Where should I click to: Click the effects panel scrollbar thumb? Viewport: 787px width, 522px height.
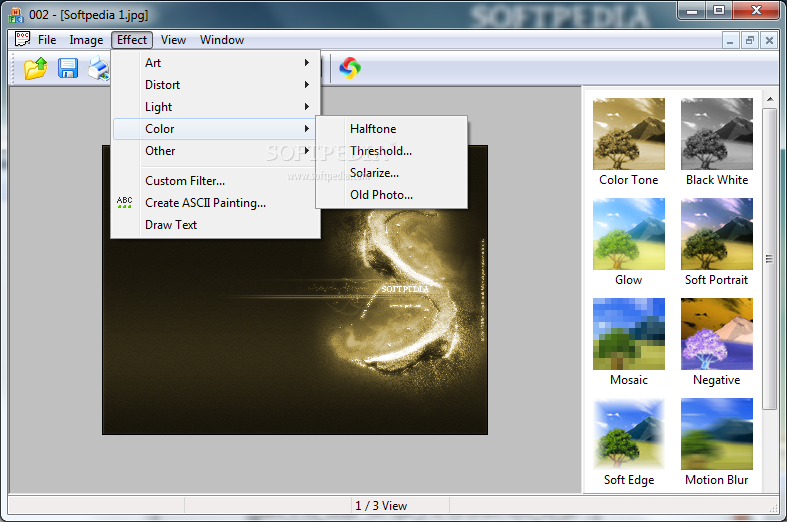click(x=769, y=259)
